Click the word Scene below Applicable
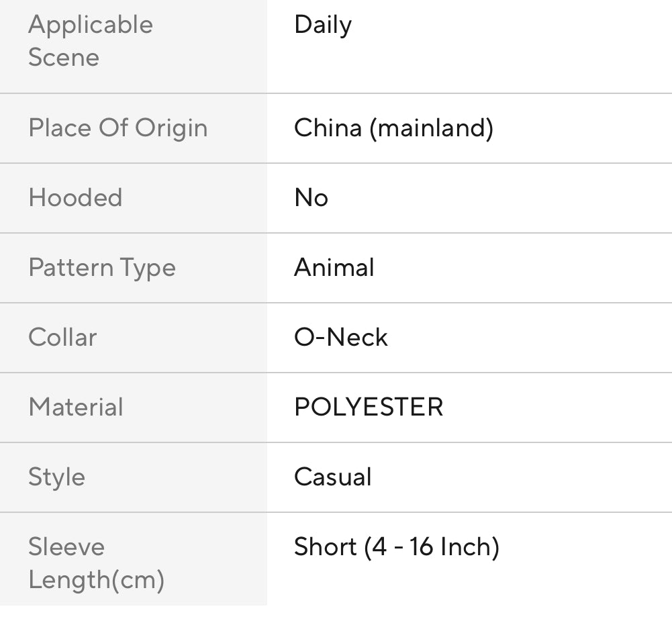Screen dimensions: 672x621 point(63,57)
